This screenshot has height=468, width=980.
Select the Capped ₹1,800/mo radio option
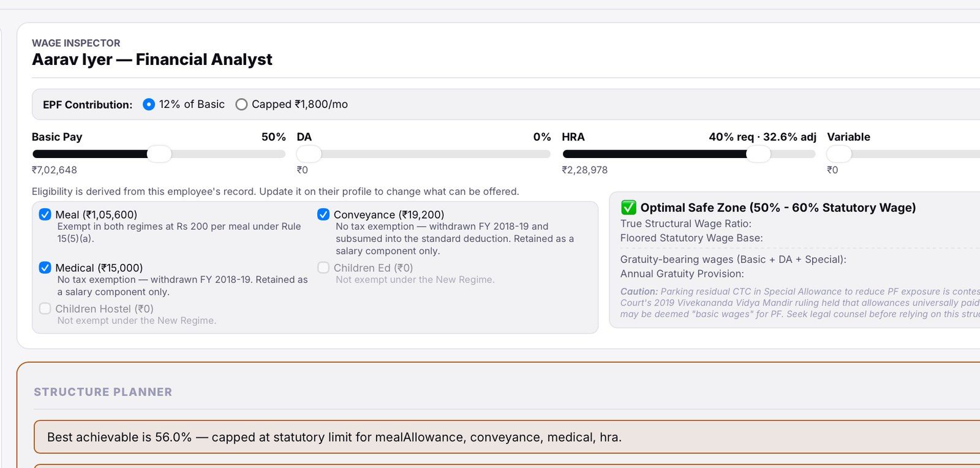coord(241,105)
